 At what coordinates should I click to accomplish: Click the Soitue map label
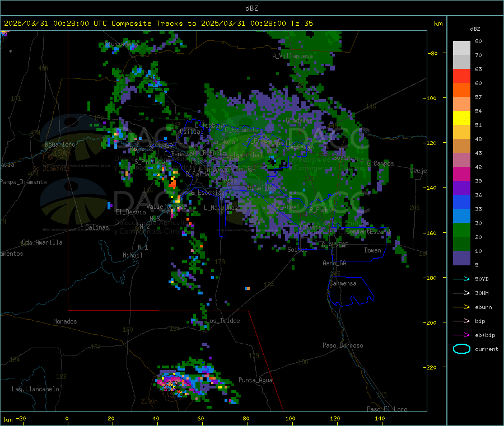(x=297, y=250)
